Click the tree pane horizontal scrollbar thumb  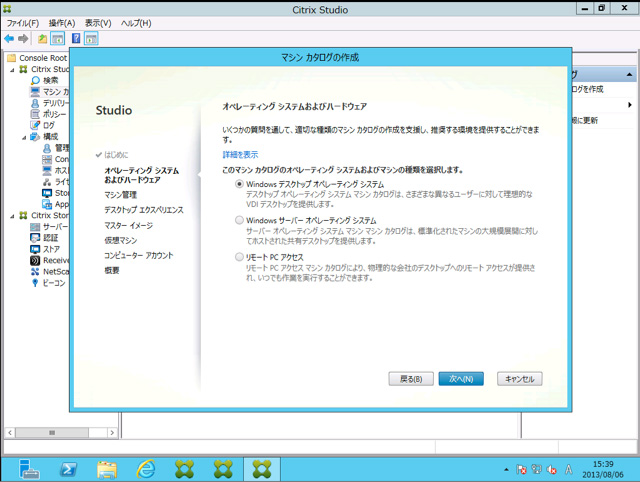(x=52, y=432)
